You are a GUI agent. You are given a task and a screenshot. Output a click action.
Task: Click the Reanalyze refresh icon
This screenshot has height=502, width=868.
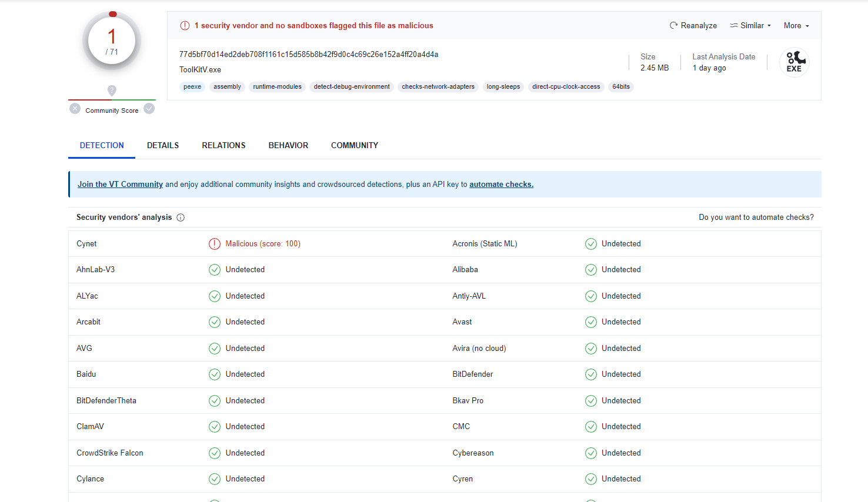click(x=673, y=25)
